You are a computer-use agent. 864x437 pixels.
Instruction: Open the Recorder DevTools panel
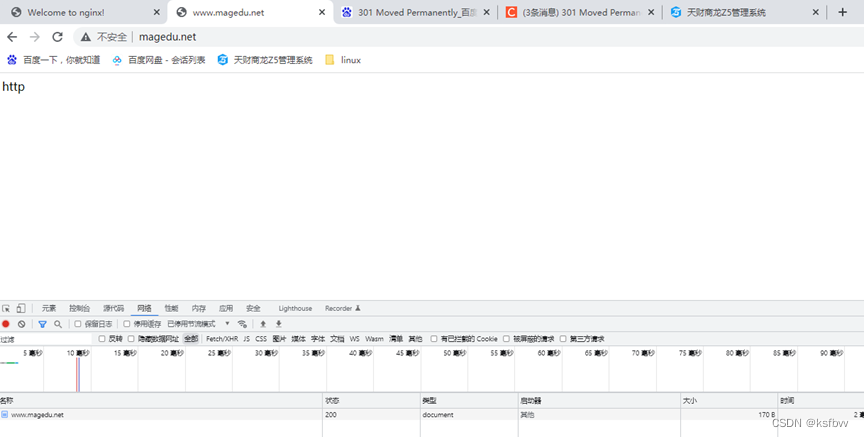[x=343, y=309]
